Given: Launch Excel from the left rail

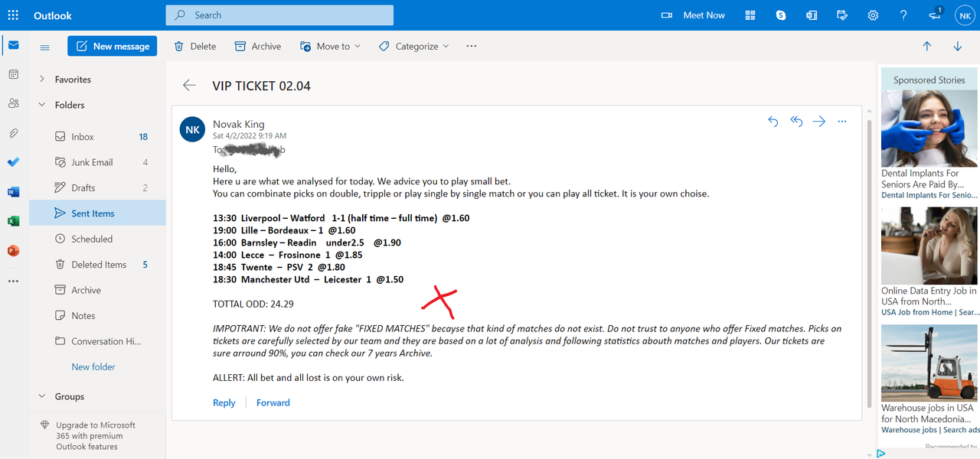Looking at the screenshot, I should point(13,221).
